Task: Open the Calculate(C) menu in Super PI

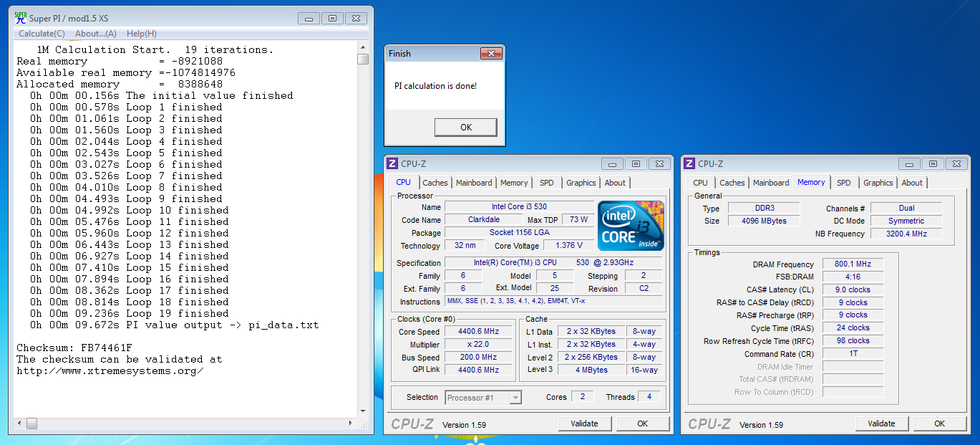Action: click(42, 34)
